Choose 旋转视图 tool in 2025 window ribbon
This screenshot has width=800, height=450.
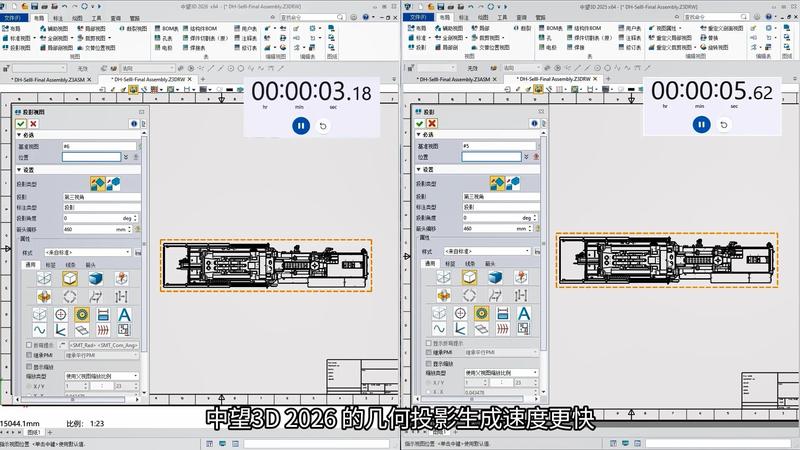click(x=714, y=47)
